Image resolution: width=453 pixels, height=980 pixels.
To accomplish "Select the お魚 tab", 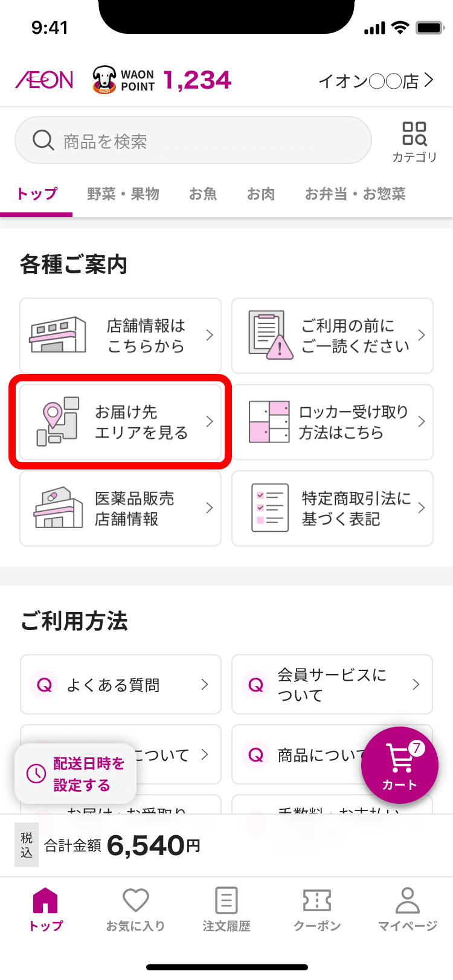I will [x=203, y=194].
